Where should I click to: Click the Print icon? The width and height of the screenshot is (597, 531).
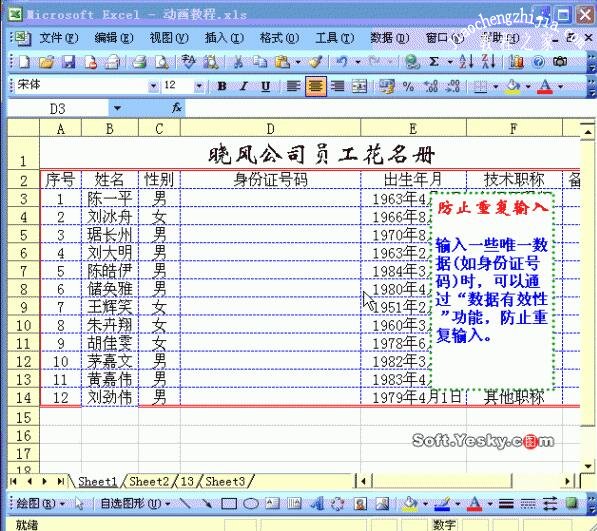(x=139, y=62)
